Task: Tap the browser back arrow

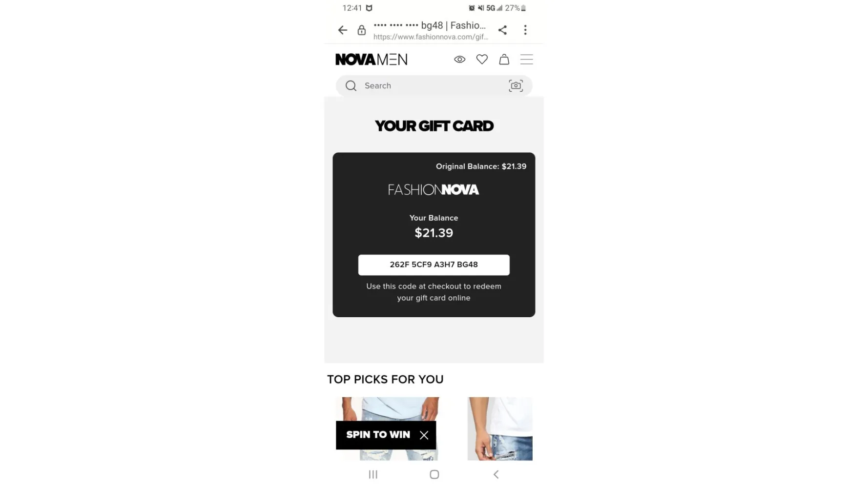Action: [343, 30]
